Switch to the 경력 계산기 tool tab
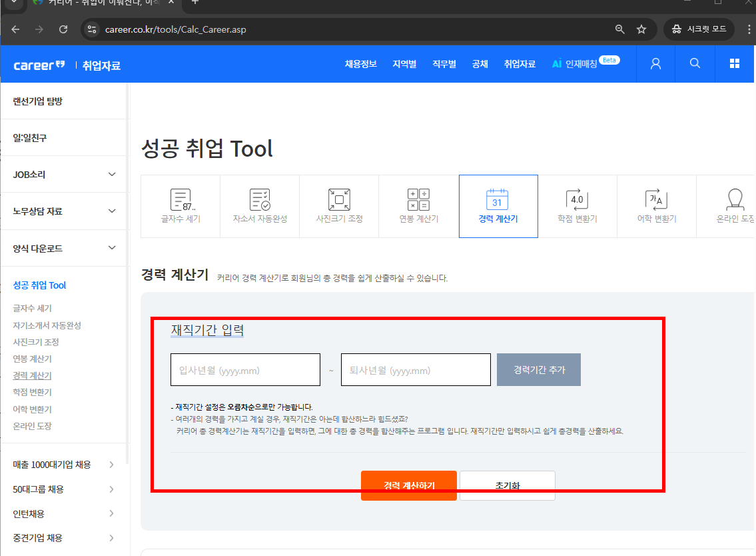This screenshot has height=556, width=756. point(498,206)
